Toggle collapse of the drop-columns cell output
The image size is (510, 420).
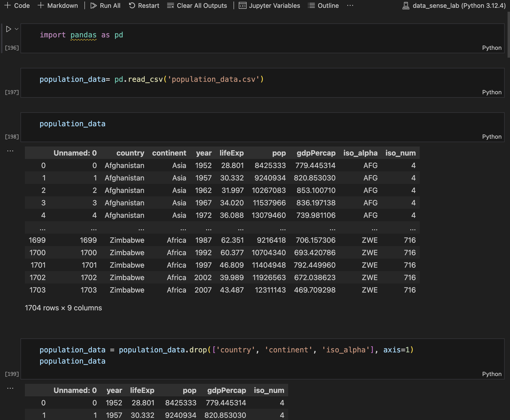click(10, 388)
